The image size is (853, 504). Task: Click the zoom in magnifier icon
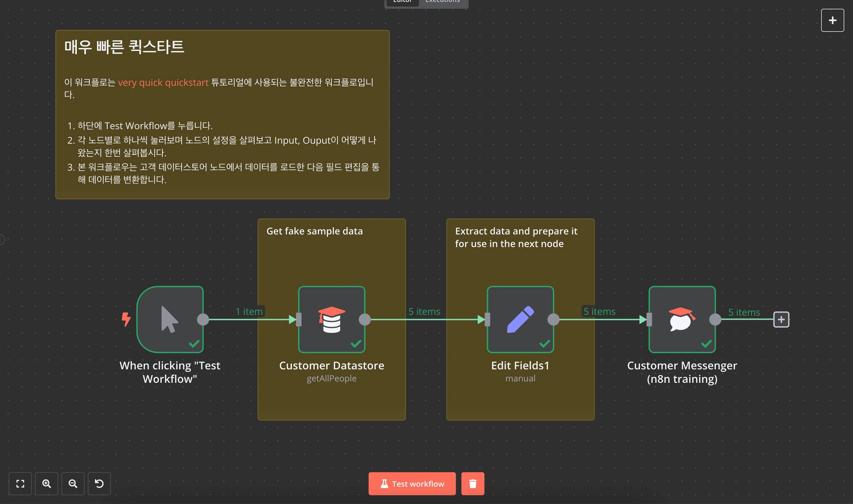pyautogui.click(x=47, y=483)
